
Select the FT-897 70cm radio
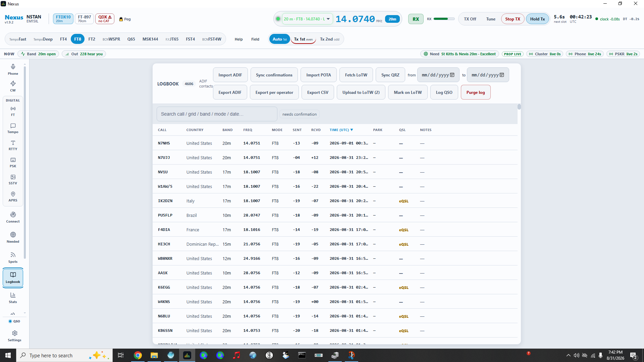click(x=84, y=19)
